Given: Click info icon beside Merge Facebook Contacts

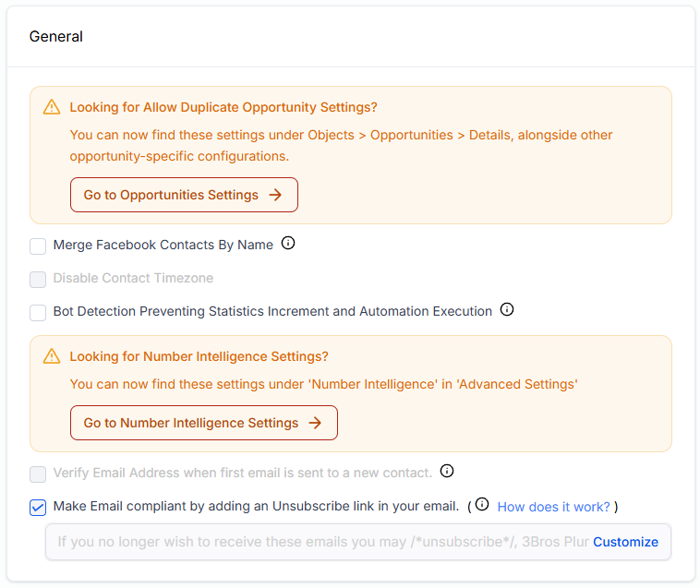Looking at the screenshot, I should click(288, 244).
